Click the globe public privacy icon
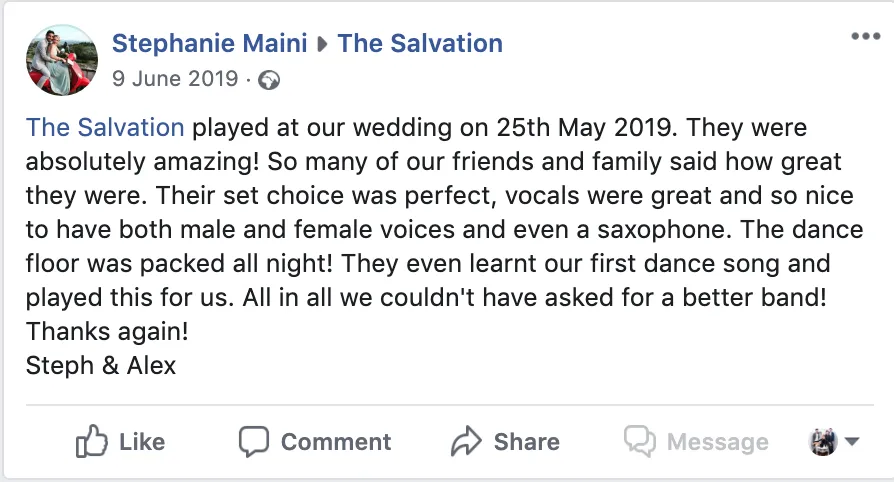The height and width of the screenshot is (482, 894). point(269,80)
